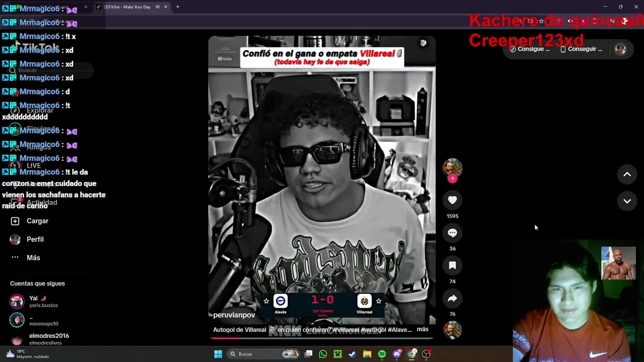Launch Minecraft from the taskbar
This screenshot has height=362, width=644.
point(338,354)
